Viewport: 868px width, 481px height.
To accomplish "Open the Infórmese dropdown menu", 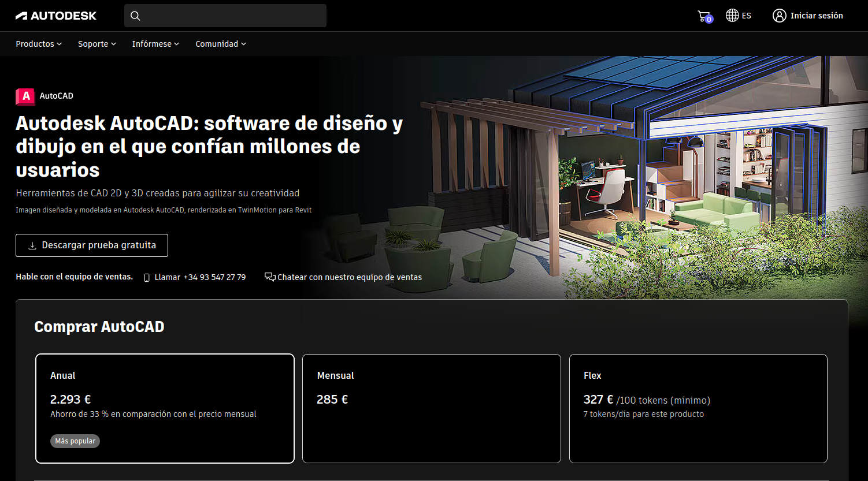I will point(155,44).
